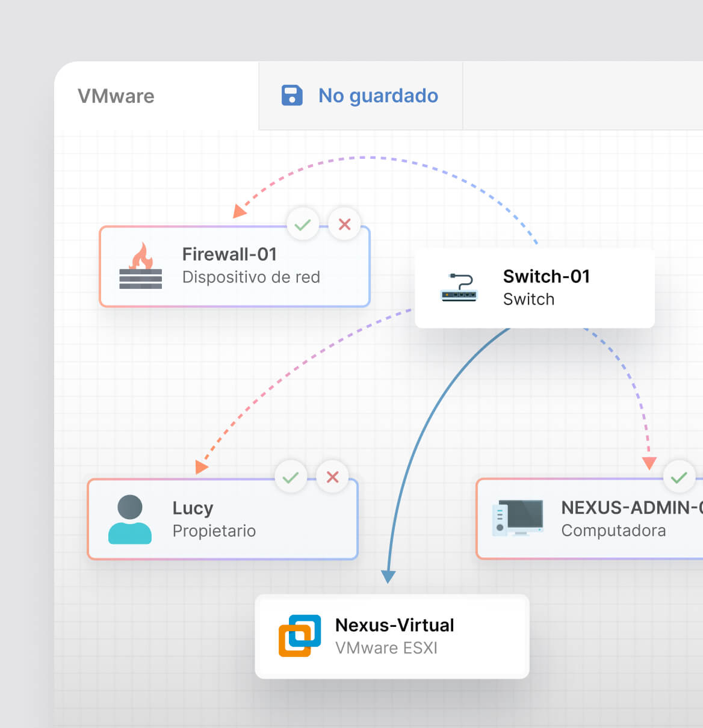
Task: Click the Dispositivo de red subtitle
Action: tap(251, 277)
